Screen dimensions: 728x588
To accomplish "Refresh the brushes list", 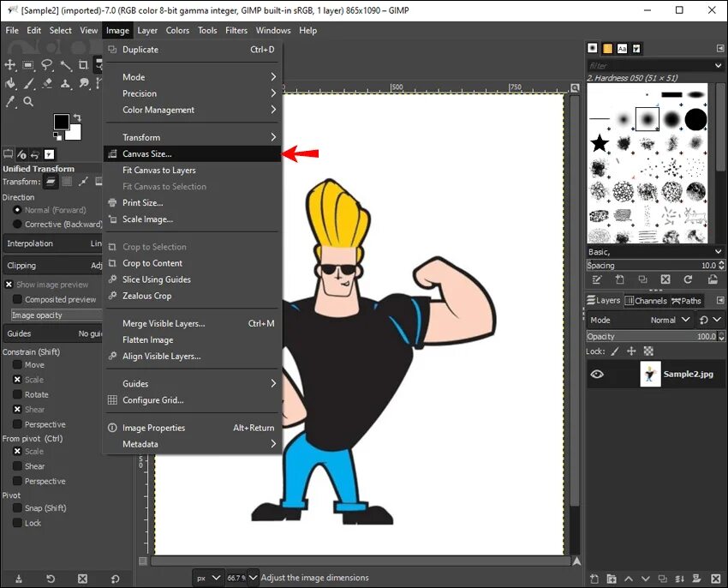I will point(688,279).
